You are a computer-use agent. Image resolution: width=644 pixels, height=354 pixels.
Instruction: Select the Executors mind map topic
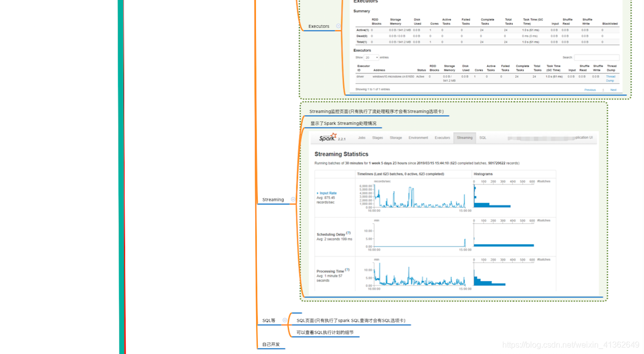coord(319,26)
